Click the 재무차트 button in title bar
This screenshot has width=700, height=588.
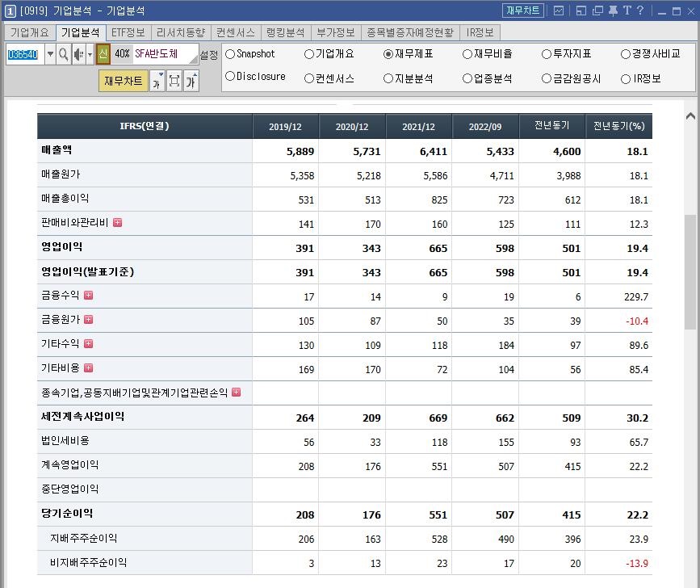click(x=522, y=10)
